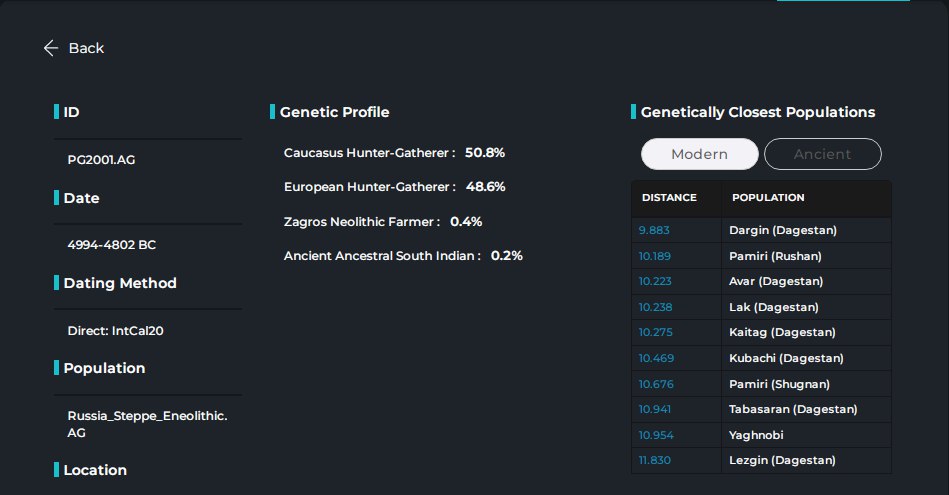Click distance 11.830 for Lezgin
Viewport: 949px width, 495px height.
coord(654,461)
